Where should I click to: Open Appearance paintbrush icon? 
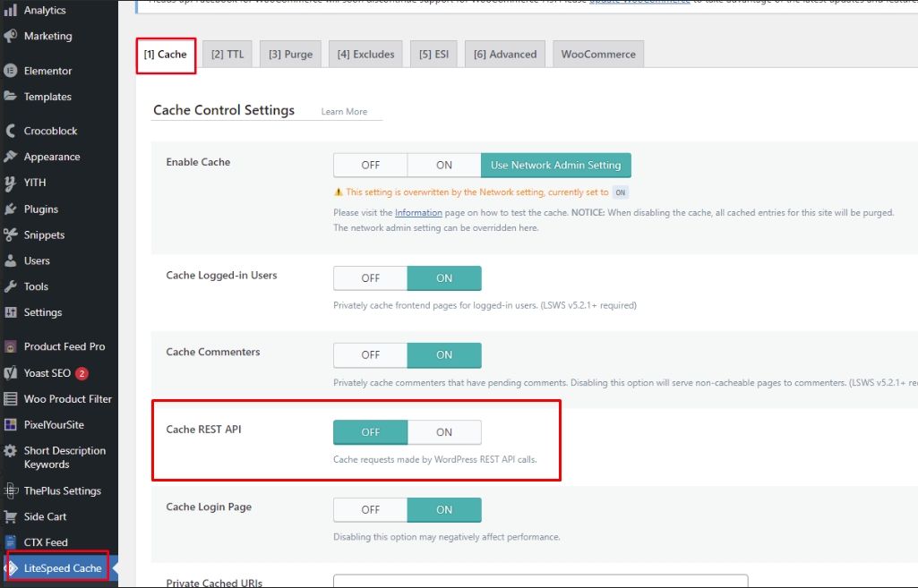[10, 157]
